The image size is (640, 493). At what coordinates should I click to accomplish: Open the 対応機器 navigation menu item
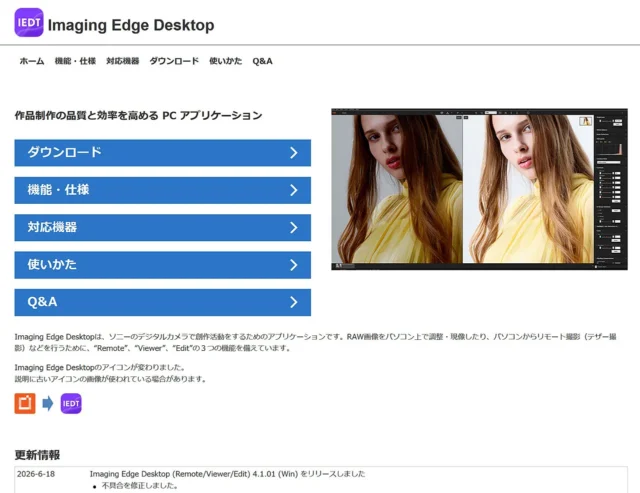(122, 61)
